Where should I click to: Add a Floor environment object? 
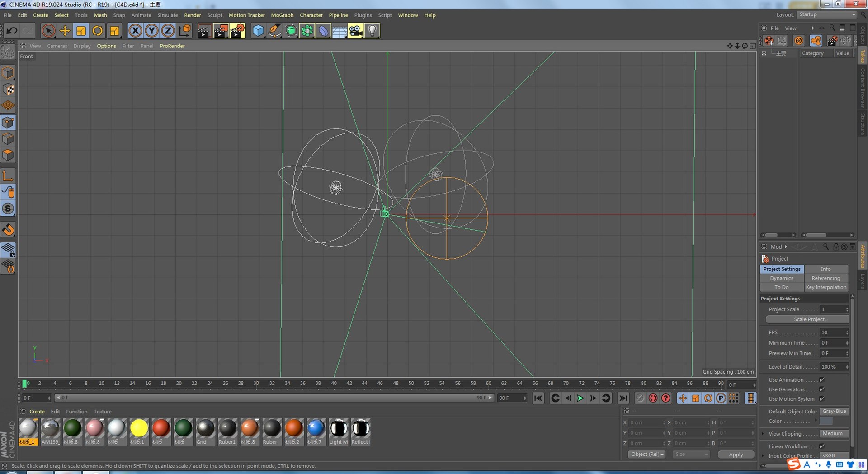339,31
